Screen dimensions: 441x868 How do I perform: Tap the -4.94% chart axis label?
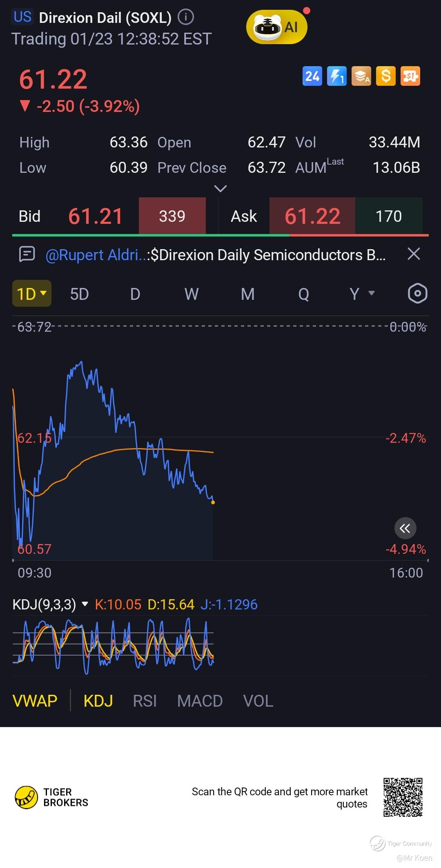[x=406, y=549]
